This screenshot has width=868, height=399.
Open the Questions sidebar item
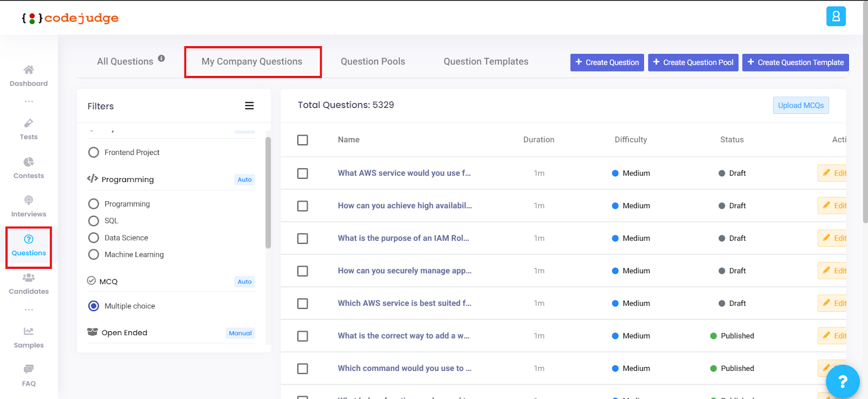[x=29, y=246]
